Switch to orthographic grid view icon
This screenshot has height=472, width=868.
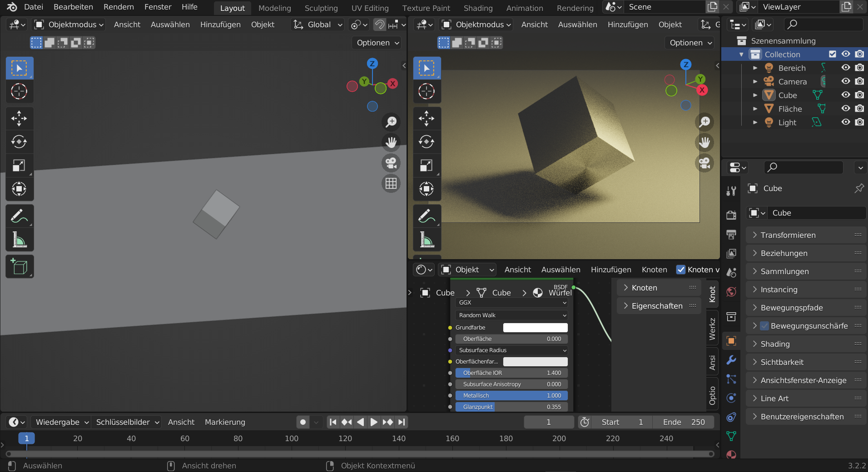391,183
